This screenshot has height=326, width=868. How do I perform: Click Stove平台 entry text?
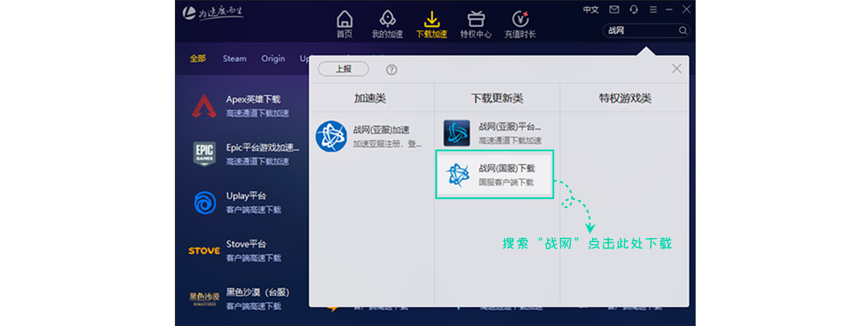click(x=246, y=244)
